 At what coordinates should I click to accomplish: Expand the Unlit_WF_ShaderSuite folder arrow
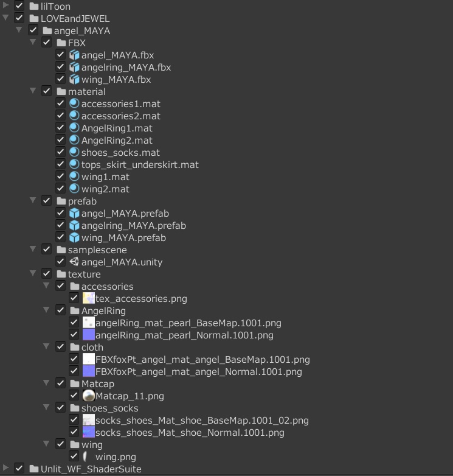(5, 467)
